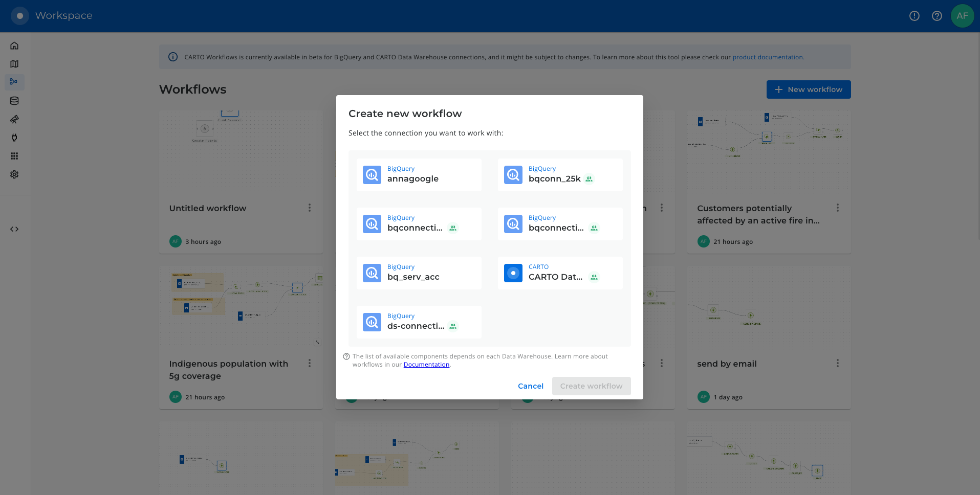The height and width of the screenshot is (495, 980).
Task: Open the Maps icon in sidebar
Action: pos(14,64)
